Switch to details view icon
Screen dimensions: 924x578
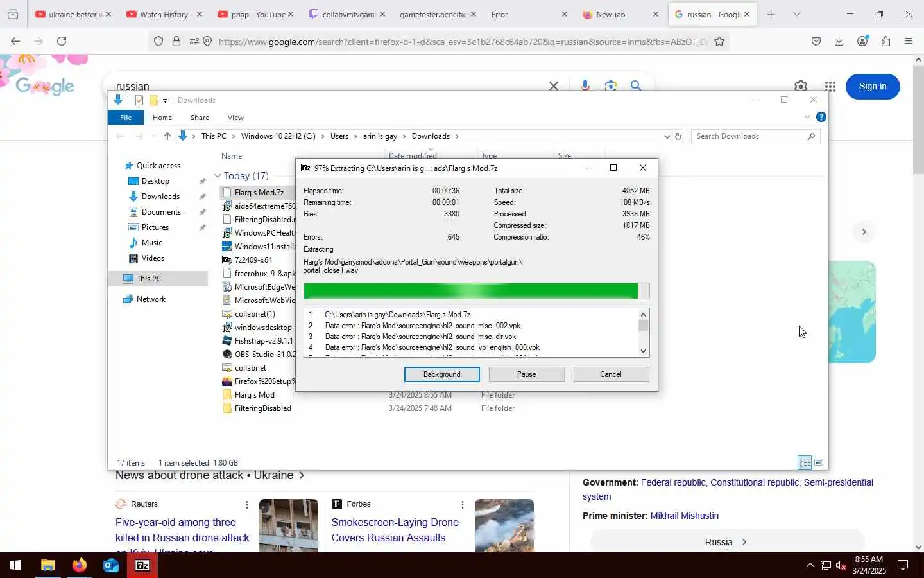point(805,462)
